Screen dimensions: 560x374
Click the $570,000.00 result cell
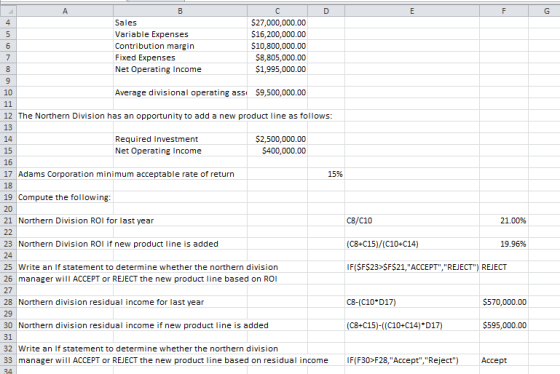pyautogui.click(x=504, y=302)
